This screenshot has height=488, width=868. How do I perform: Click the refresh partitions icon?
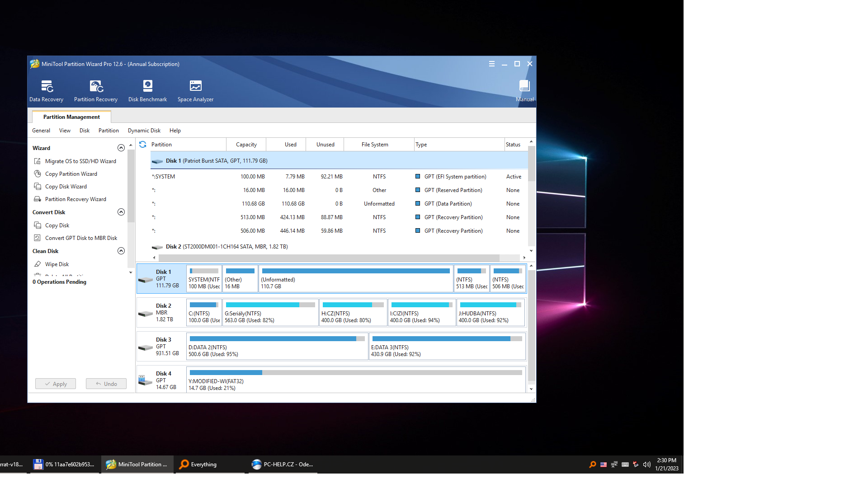pyautogui.click(x=143, y=145)
